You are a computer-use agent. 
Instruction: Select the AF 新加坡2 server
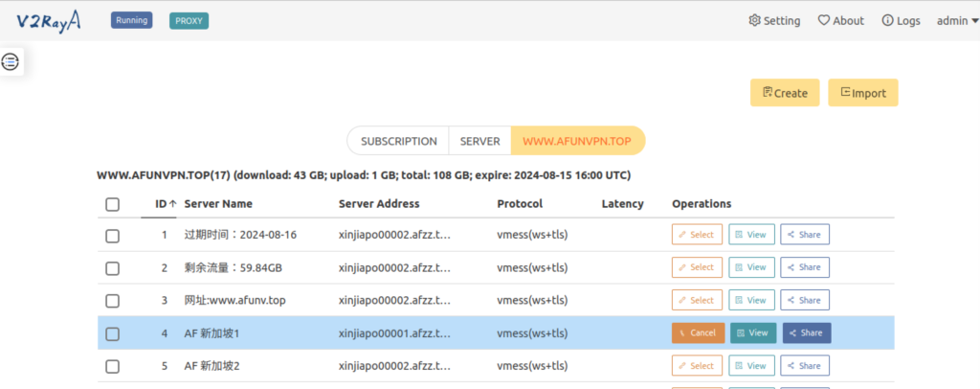(697, 366)
